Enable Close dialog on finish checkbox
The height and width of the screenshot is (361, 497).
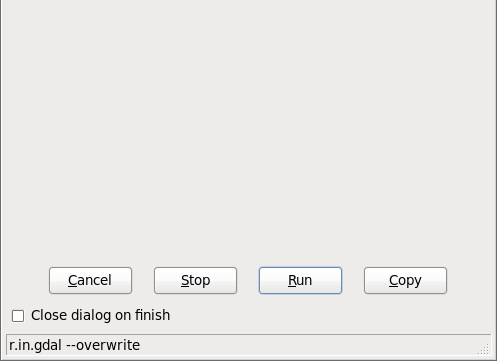(x=18, y=316)
